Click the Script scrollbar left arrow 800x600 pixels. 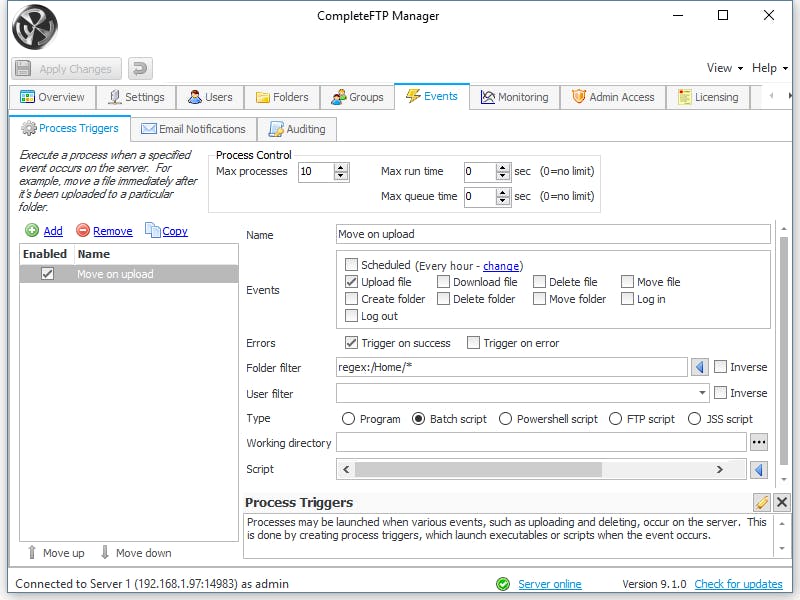346,469
